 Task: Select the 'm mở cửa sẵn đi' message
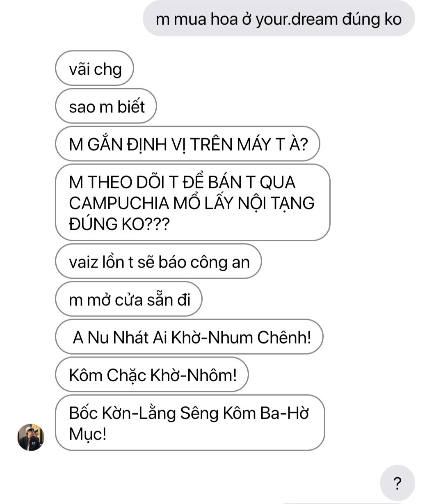click(129, 299)
